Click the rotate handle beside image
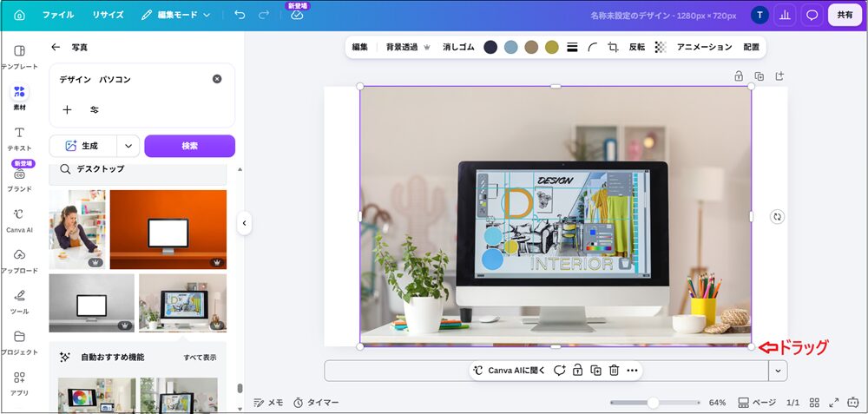Viewport: 868px width, 414px height. [777, 217]
